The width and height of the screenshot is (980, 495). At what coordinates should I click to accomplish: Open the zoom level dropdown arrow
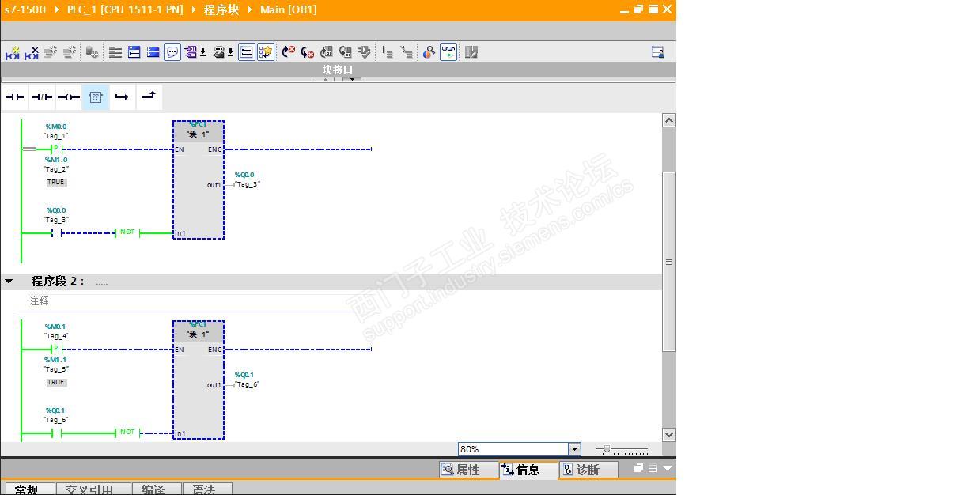tap(574, 449)
